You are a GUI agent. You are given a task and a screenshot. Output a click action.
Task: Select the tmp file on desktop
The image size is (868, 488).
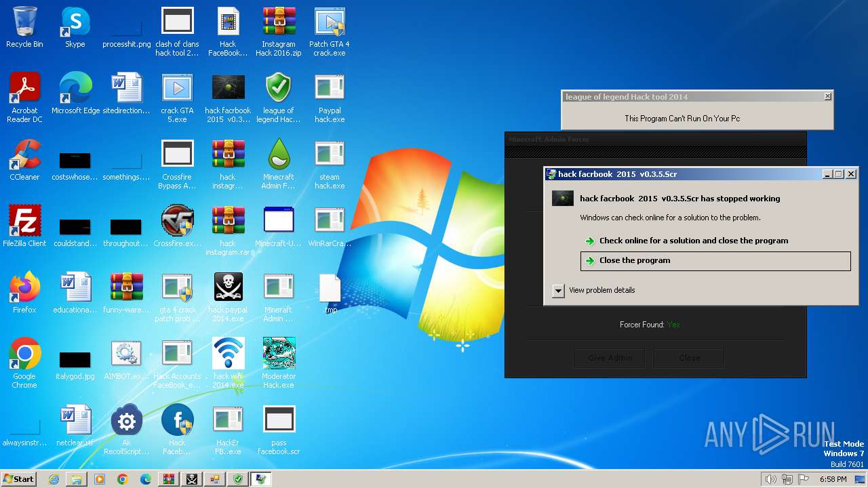(330, 293)
